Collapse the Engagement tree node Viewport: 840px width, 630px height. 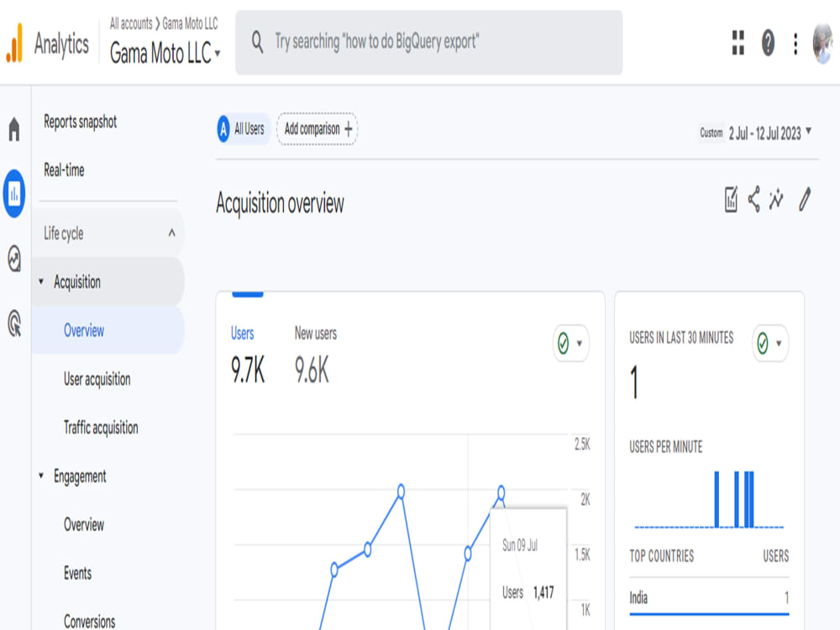pos(41,475)
